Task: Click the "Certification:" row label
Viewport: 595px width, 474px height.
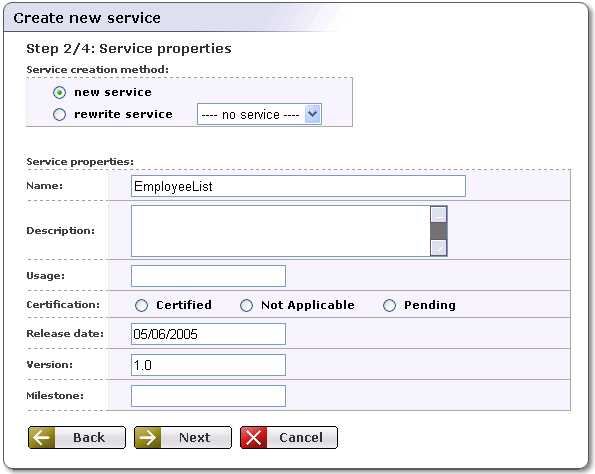Action: (63, 305)
